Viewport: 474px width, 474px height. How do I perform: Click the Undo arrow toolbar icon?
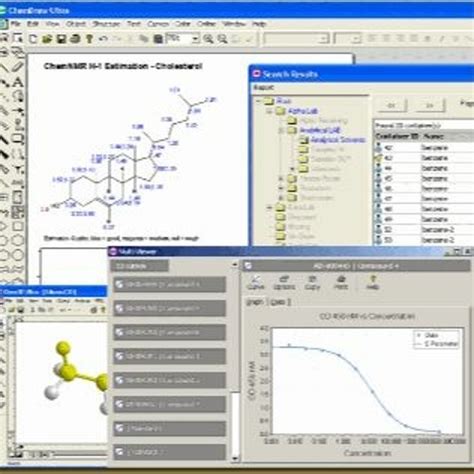[103, 39]
